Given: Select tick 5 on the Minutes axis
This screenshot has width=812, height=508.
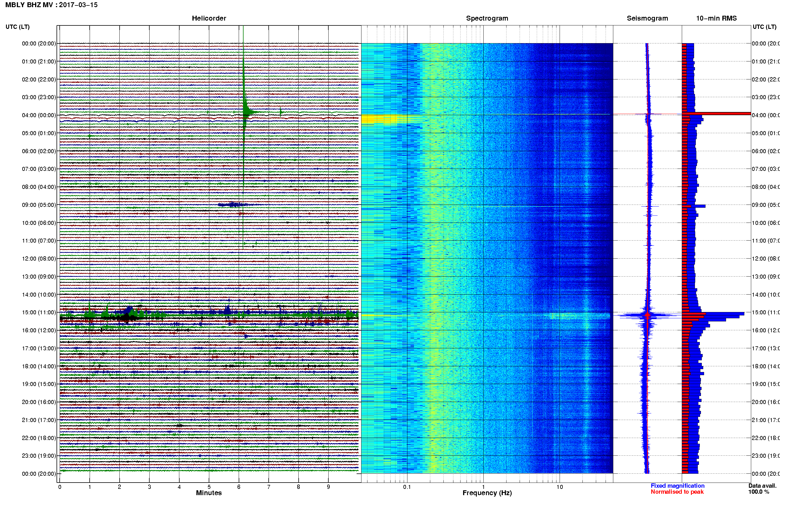Looking at the screenshot, I should pyautogui.click(x=209, y=487).
